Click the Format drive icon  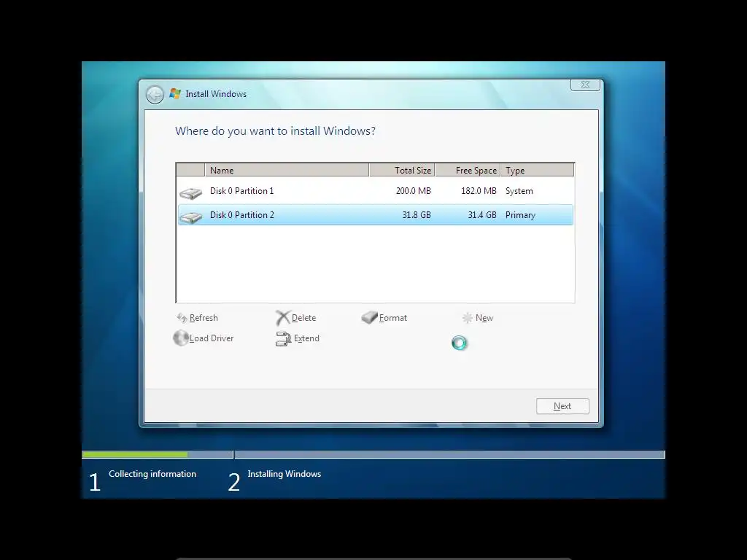point(369,317)
